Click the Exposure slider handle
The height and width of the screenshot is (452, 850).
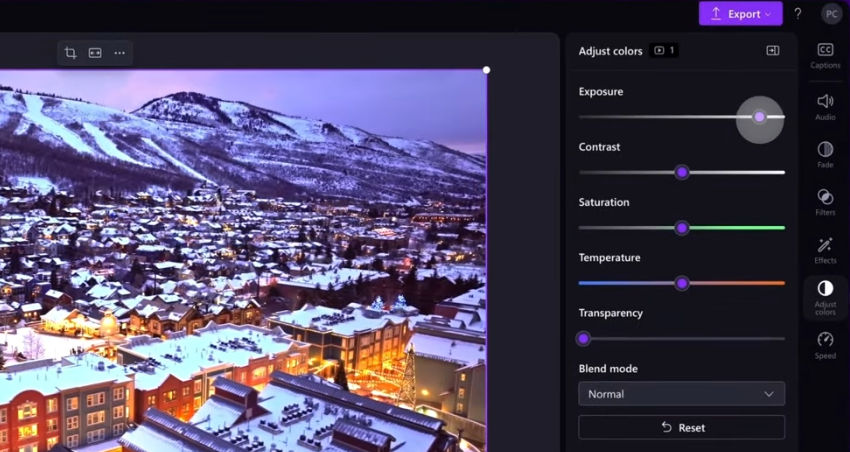point(759,117)
